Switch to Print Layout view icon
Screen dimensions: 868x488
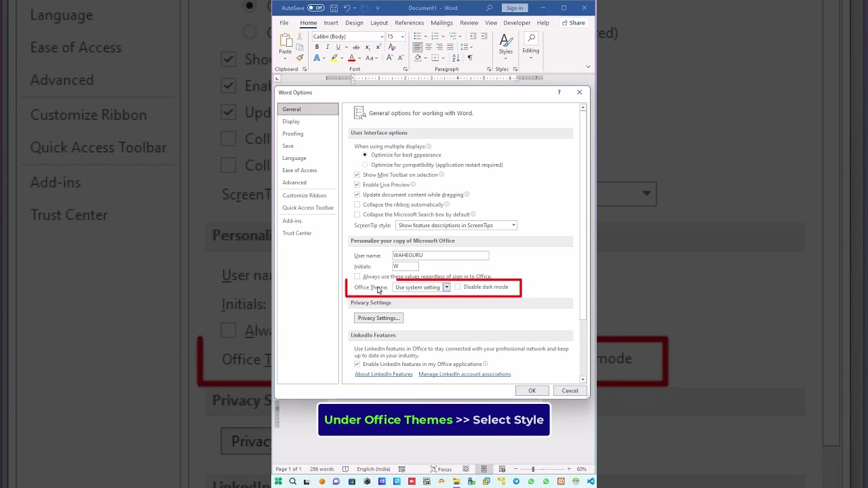(x=484, y=469)
